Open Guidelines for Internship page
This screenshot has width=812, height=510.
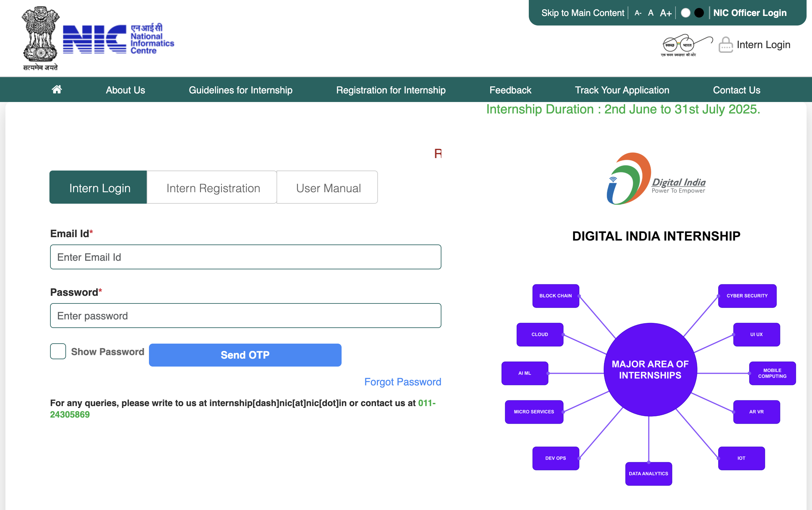pos(240,90)
